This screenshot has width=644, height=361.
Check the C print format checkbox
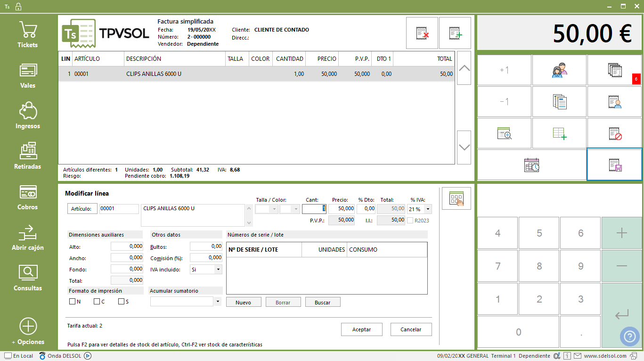pyautogui.click(x=97, y=302)
